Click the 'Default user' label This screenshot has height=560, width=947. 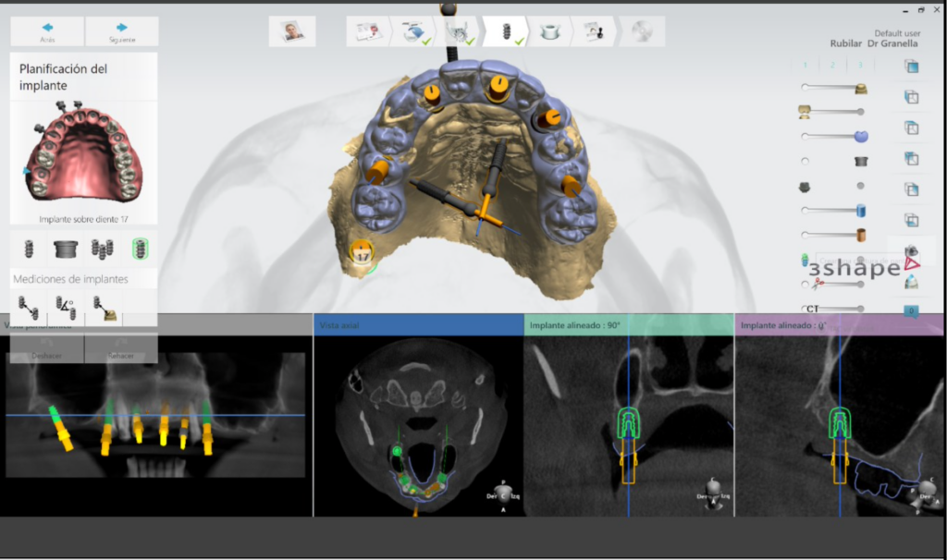(897, 33)
